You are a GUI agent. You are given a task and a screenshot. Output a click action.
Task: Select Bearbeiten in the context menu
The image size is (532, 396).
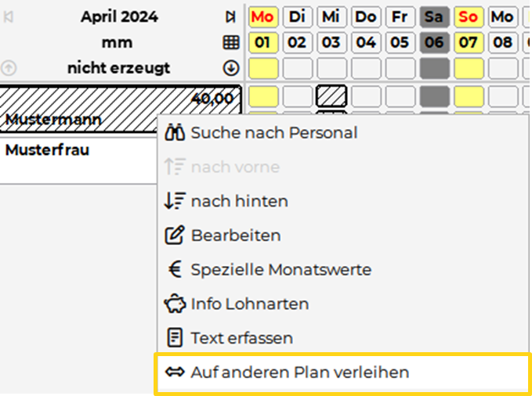235,236
